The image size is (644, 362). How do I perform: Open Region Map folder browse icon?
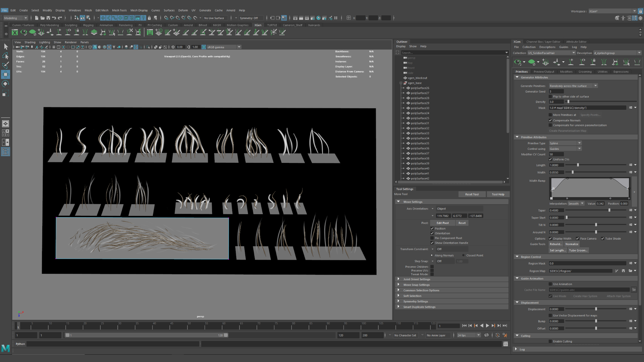click(x=630, y=271)
